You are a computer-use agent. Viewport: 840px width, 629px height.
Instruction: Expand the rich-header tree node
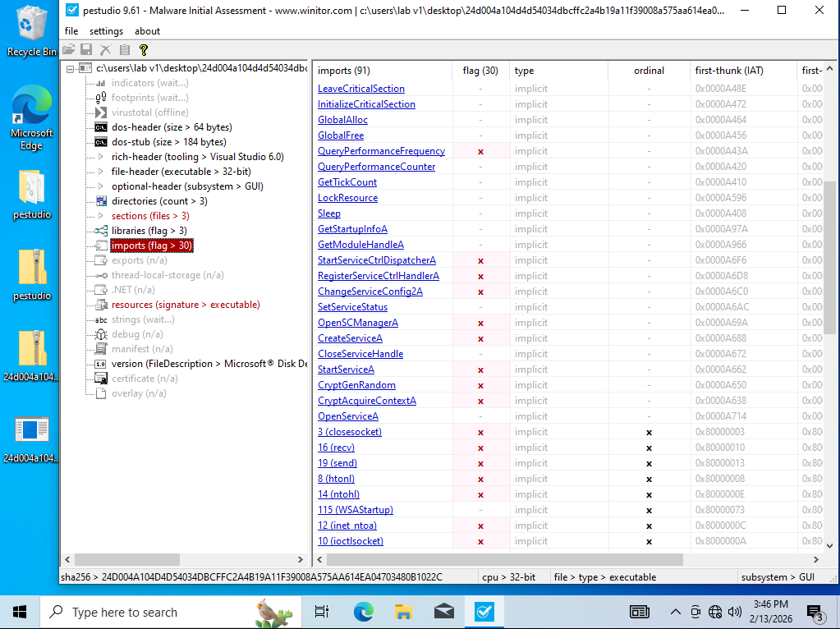(101, 157)
